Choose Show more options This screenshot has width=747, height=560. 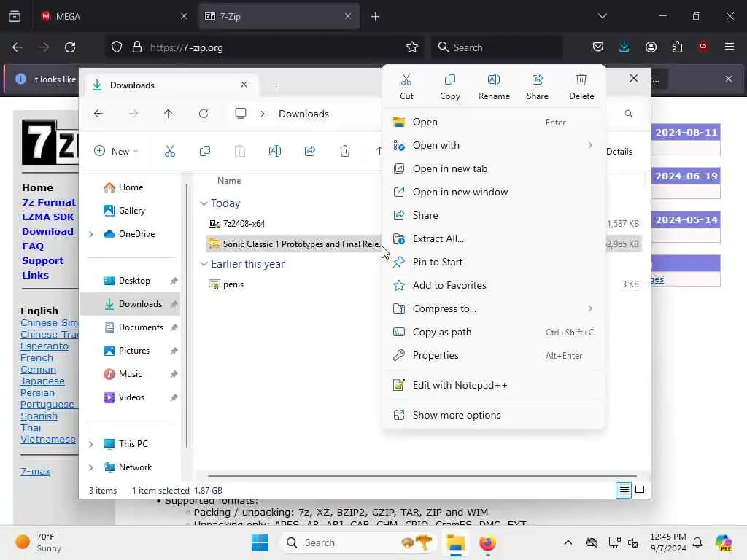pos(494,415)
